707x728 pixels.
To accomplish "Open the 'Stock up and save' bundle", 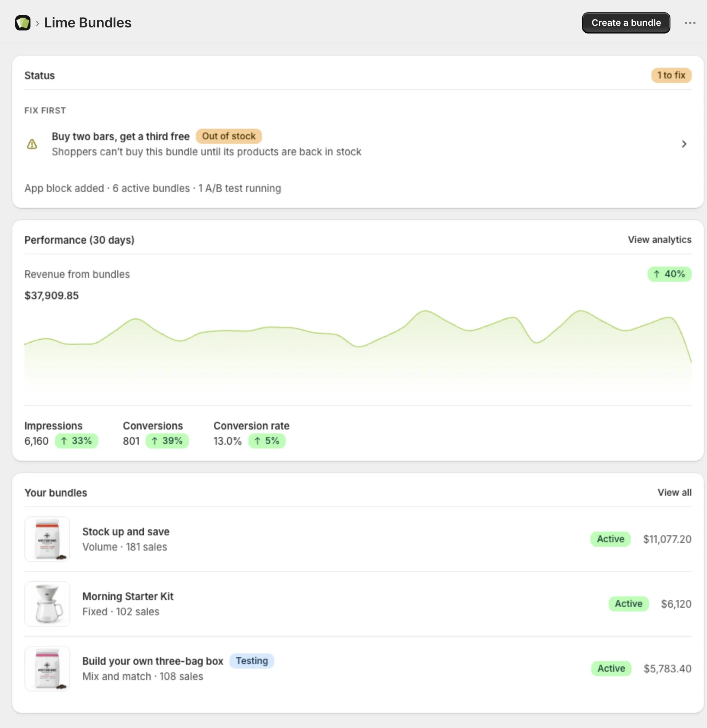I will (126, 532).
